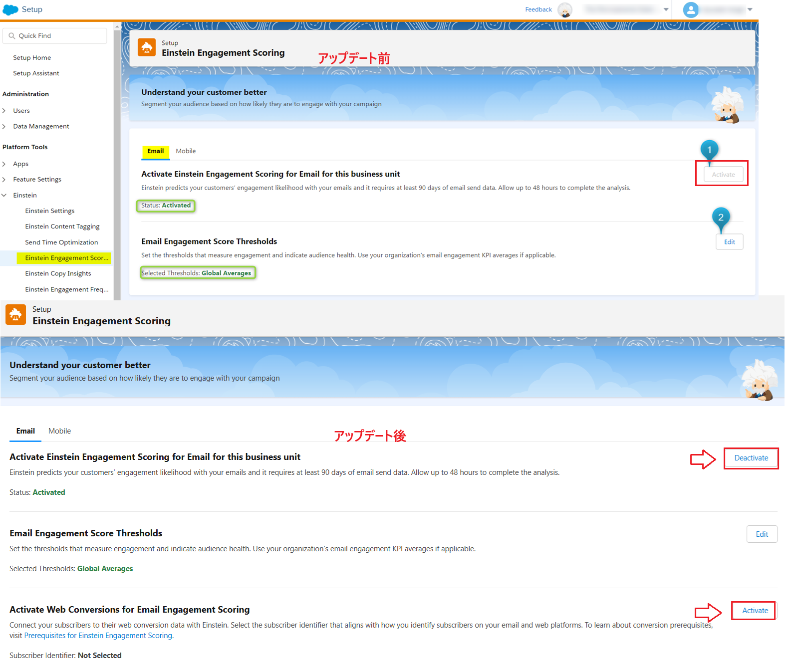
Task: Click 'Status: Activated' text in lower panel
Action: [37, 492]
